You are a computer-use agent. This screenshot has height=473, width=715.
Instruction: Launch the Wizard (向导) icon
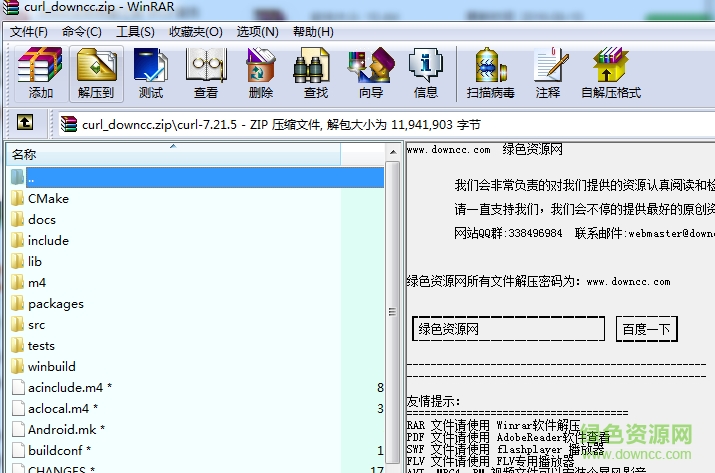(370, 73)
